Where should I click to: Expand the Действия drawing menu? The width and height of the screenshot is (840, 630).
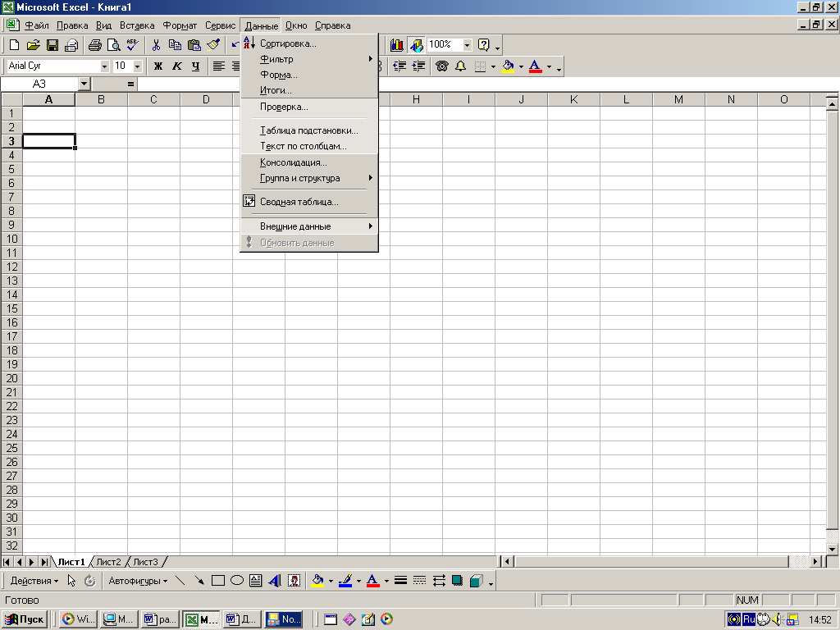pos(34,581)
